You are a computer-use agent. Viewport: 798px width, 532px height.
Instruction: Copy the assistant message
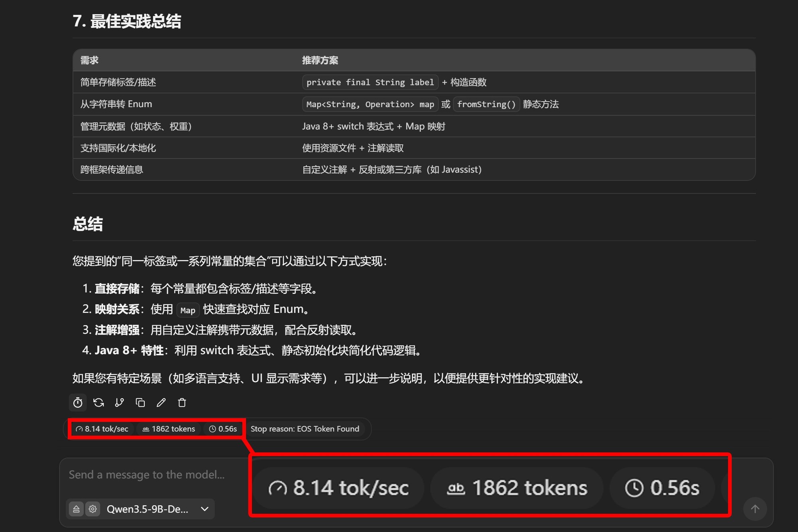click(140, 403)
